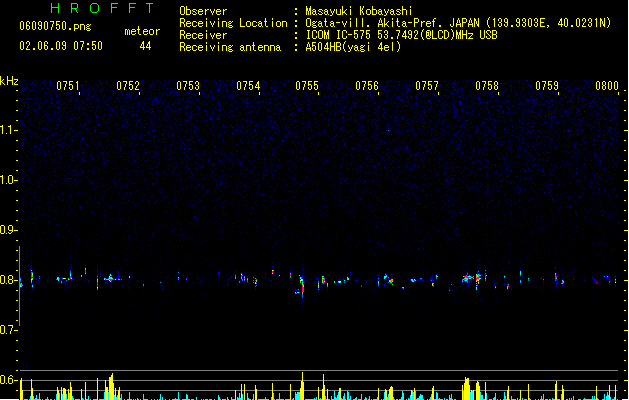Click the 0755 time marker
The width and height of the screenshot is (629, 400).
(307, 86)
